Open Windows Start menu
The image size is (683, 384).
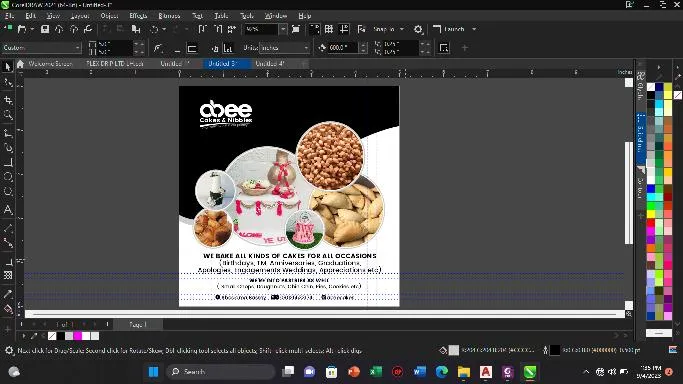(153, 372)
